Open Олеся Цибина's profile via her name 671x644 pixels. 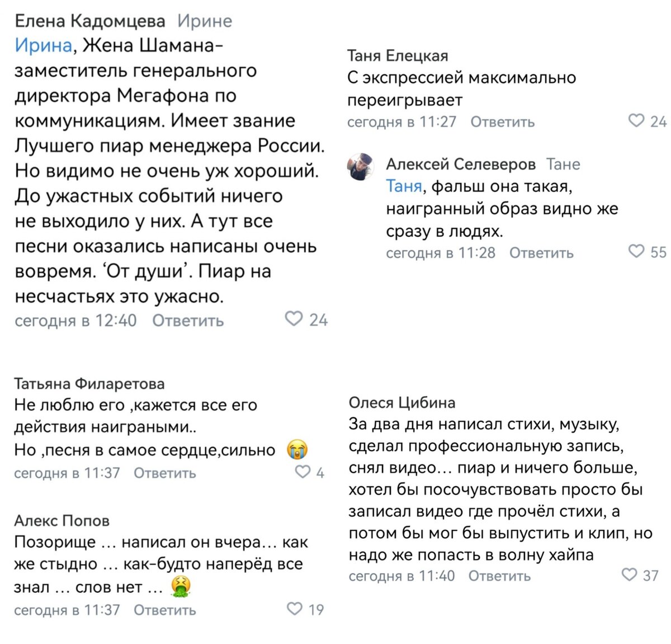click(x=401, y=403)
